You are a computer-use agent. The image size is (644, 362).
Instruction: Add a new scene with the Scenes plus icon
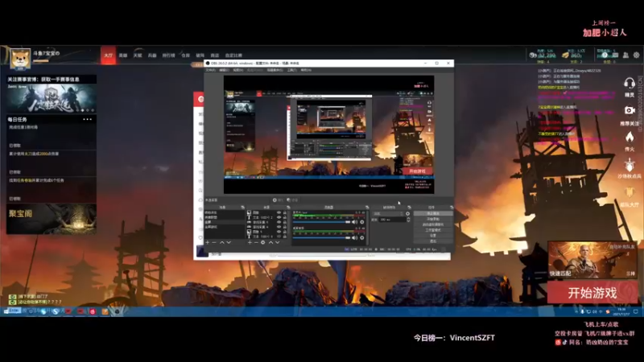click(x=208, y=243)
